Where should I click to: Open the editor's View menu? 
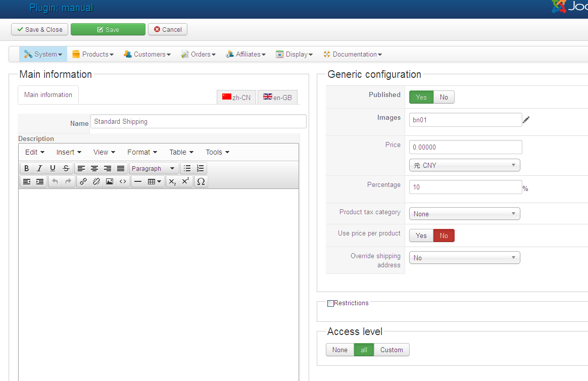pyautogui.click(x=104, y=152)
